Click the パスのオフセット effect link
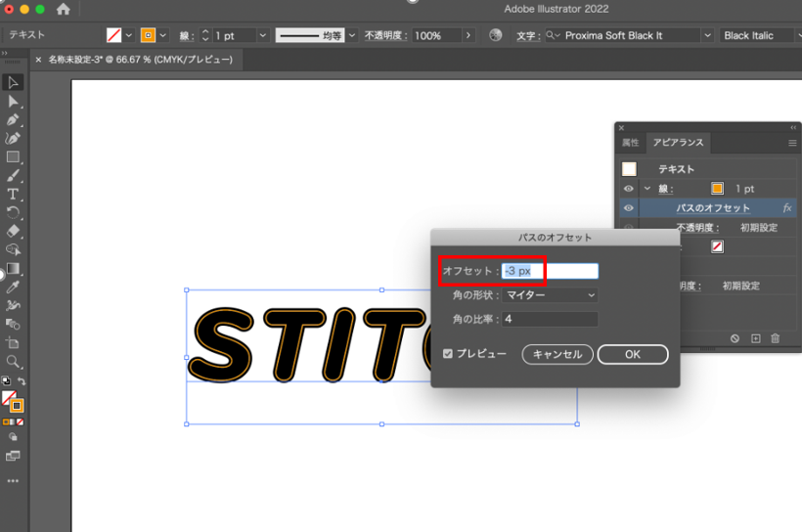Image resolution: width=802 pixels, height=532 pixels. tap(713, 208)
